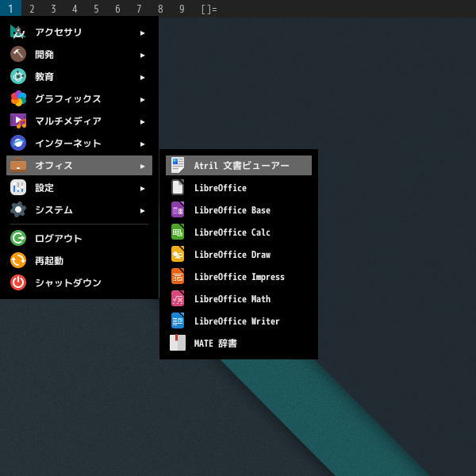Switch to workspace tag 4

(x=75, y=8)
